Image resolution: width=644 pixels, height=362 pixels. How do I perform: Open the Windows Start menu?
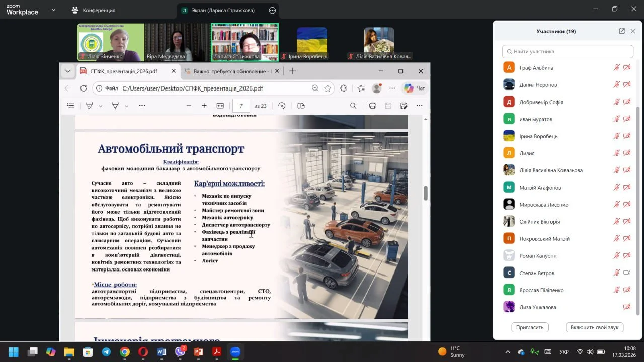pos(14,352)
